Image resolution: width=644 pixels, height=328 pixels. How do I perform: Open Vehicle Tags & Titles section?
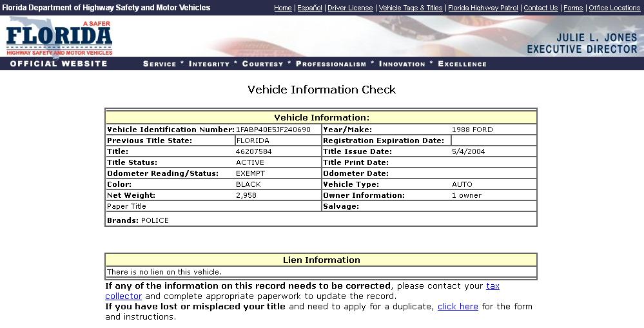coord(411,8)
